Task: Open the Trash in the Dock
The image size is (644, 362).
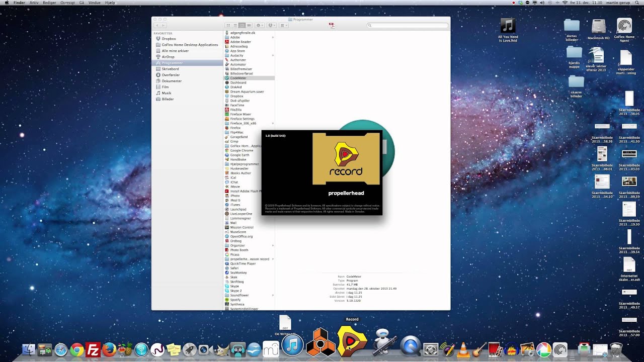Action: pos(616,350)
